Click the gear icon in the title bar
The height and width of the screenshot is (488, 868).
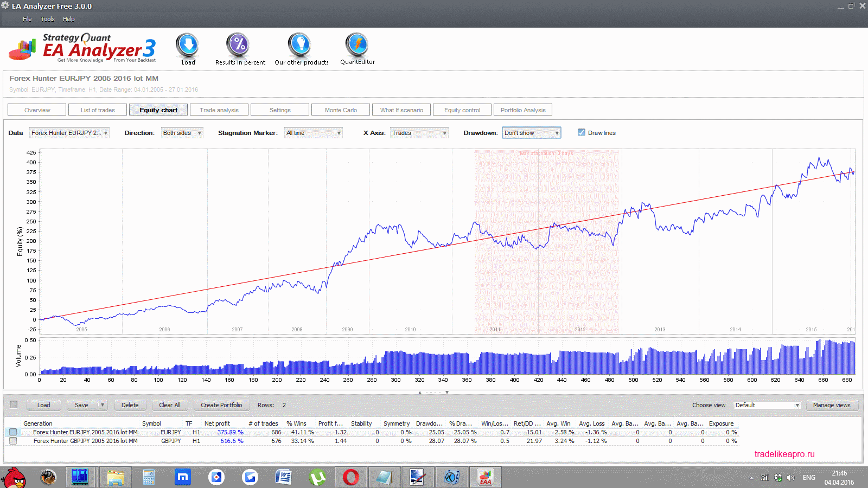(5, 6)
